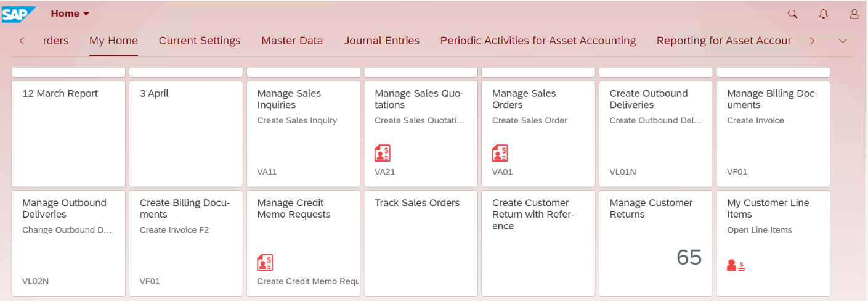
Task: Click the My Customer Line Items icon
Action: [x=736, y=265]
